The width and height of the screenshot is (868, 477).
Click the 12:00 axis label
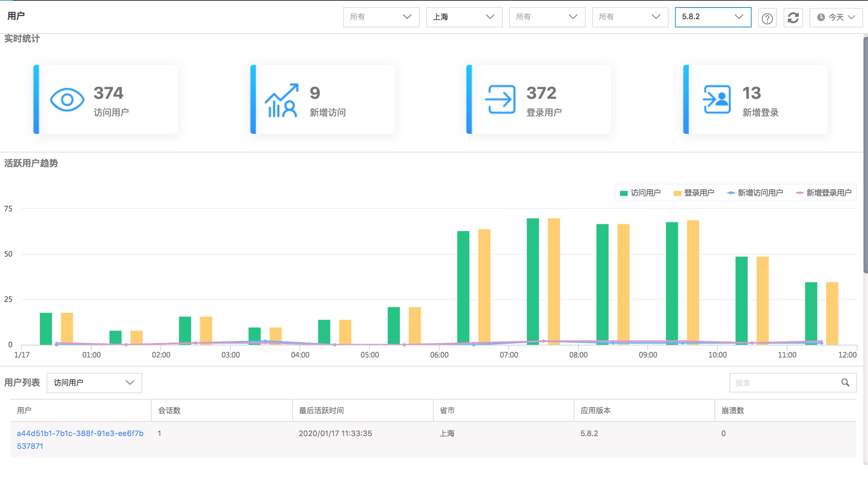(847, 355)
